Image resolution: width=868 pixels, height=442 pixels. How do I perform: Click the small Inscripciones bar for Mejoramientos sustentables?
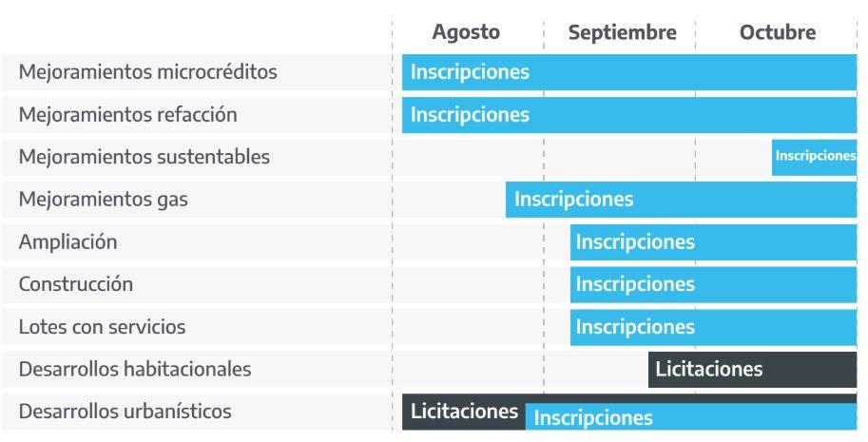pos(815,157)
